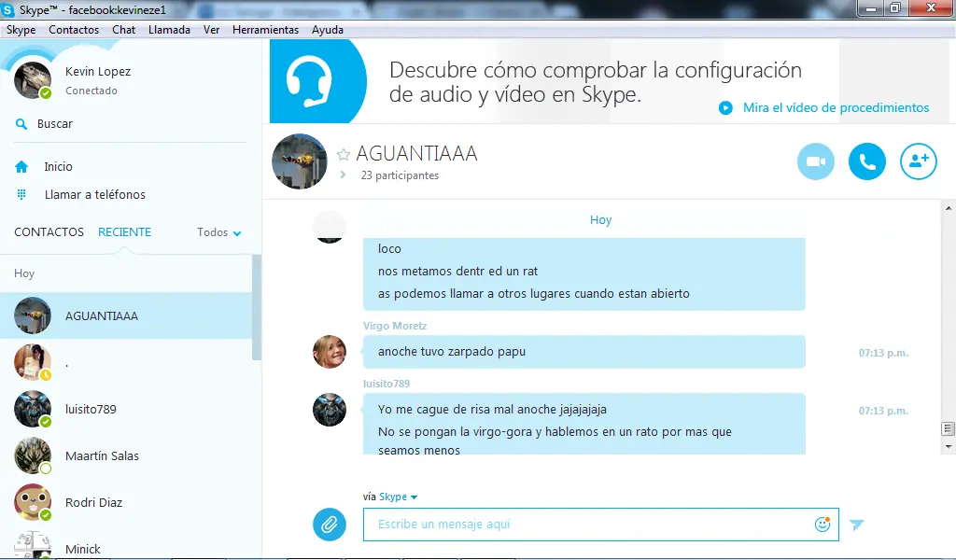This screenshot has height=560, width=956.
Task: Open the conversation named with a dot
Action: (x=126, y=362)
